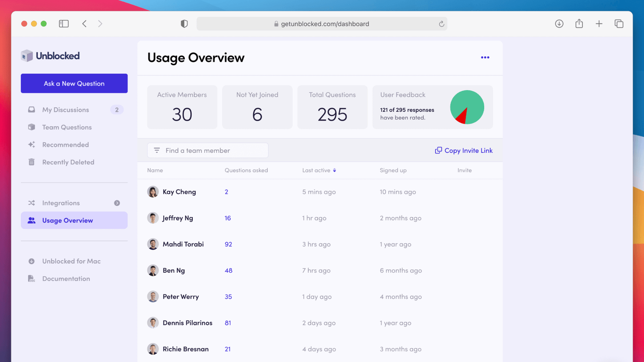This screenshot has height=362, width=644.
Task: Open the privacy shield report icon
Action: pyautogui.click(x=184, y=24)
